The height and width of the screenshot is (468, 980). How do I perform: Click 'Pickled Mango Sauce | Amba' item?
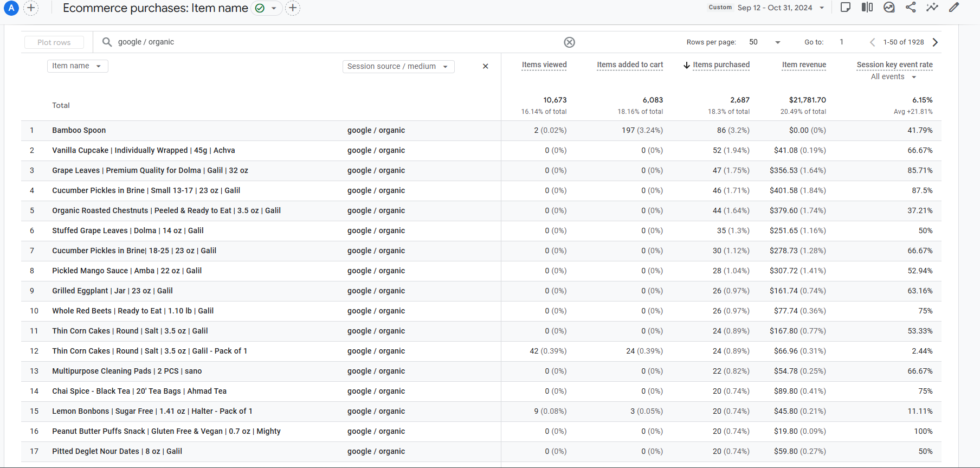click(127, 271)
